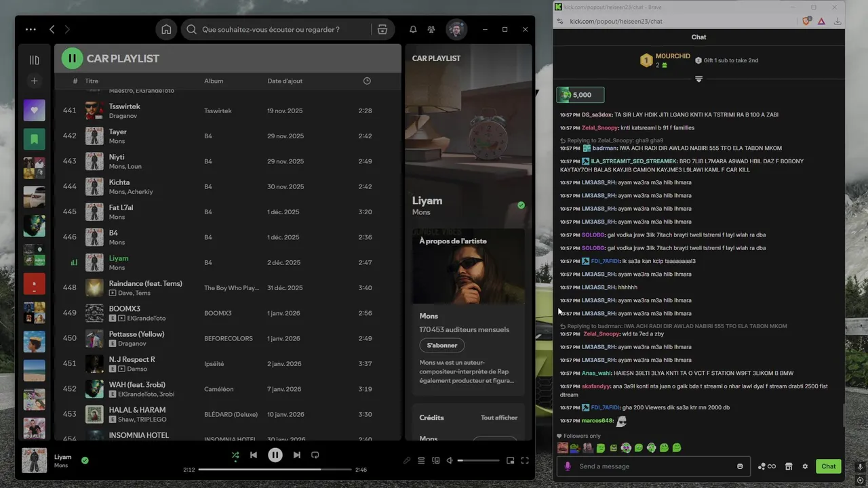The image size is (868, 488).
Task: Pause playback in bottom player bar
Action: coord(275,455)
